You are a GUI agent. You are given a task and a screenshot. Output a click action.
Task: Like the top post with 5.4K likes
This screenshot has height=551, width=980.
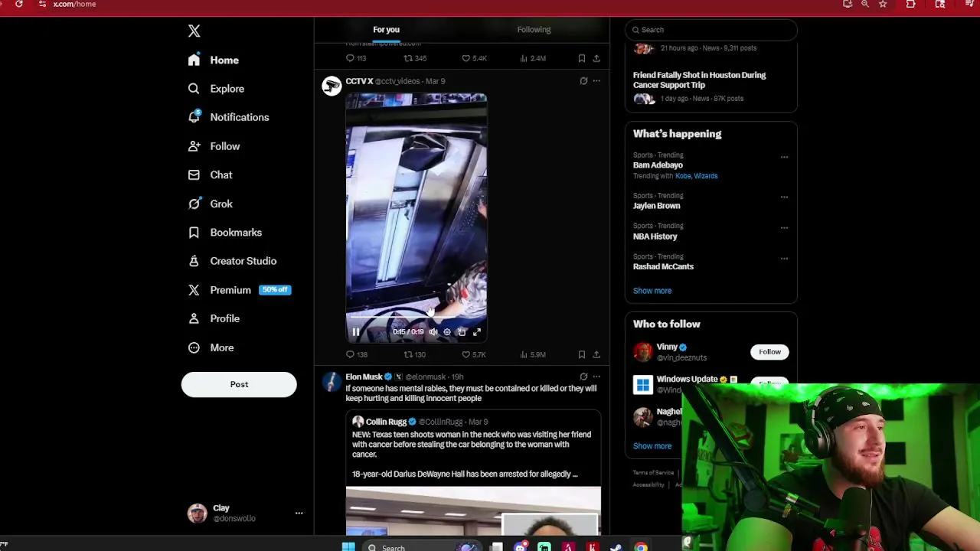(x=474, y=58)
